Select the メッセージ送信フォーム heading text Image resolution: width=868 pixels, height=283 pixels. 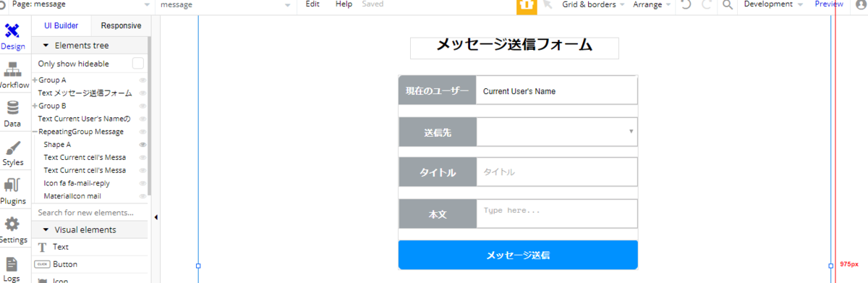pos(514,46)
